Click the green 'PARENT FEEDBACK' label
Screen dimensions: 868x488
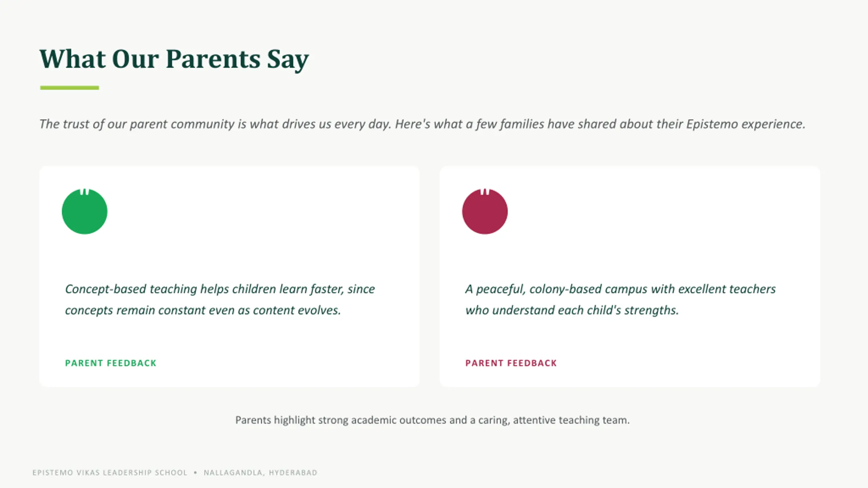[x=111, y=363]
